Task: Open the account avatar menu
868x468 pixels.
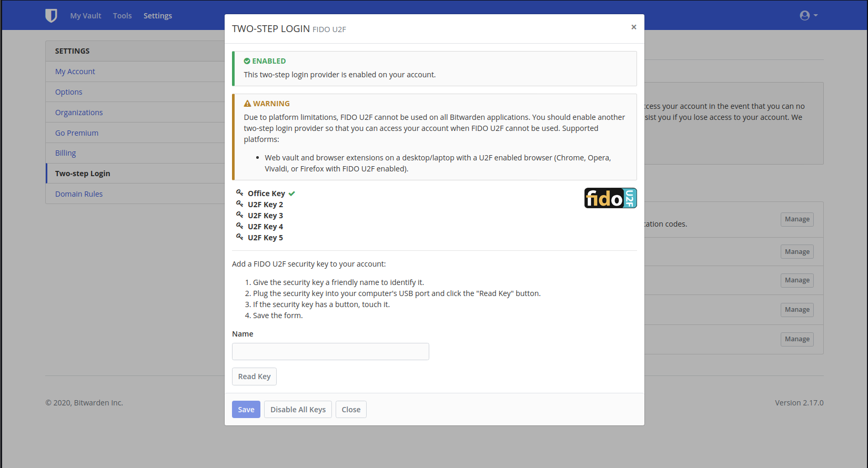Action: tap(809, 16)
